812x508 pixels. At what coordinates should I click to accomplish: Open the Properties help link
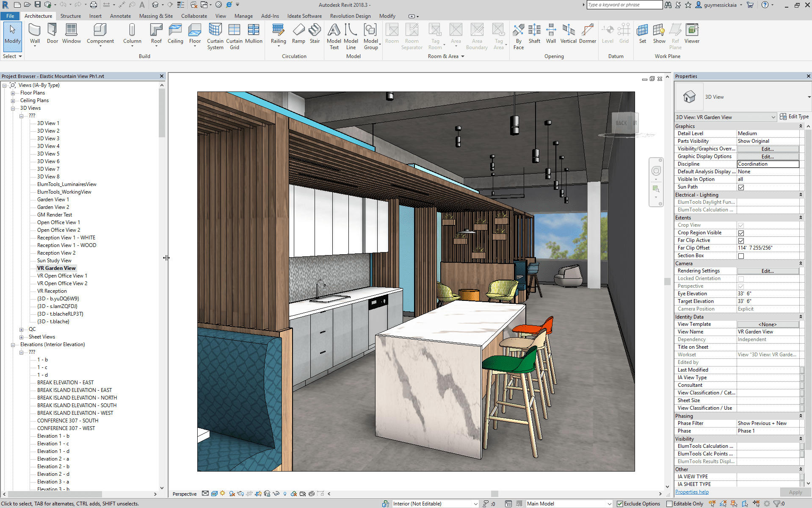[x=692, y=492]
